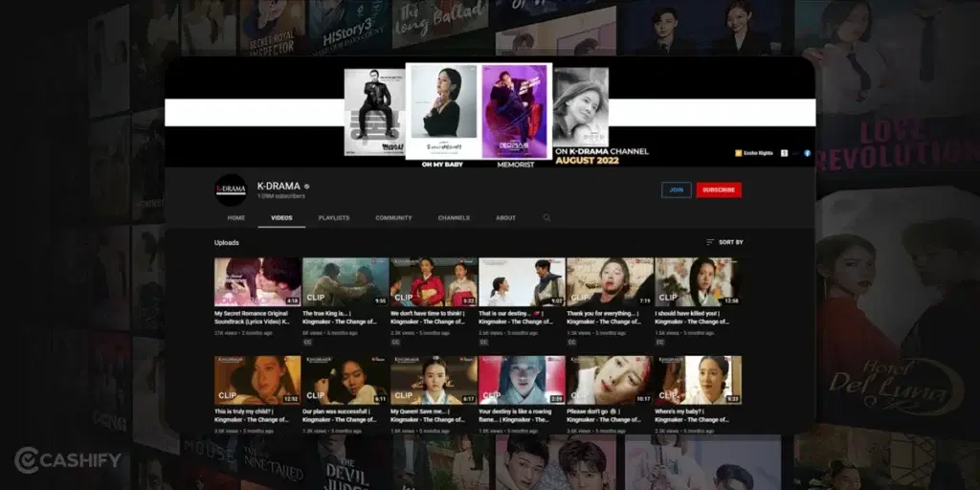Screen dimensions: 980x490
Task: Open 'Our plan was successful!' video title
Action: coord(340,415)
